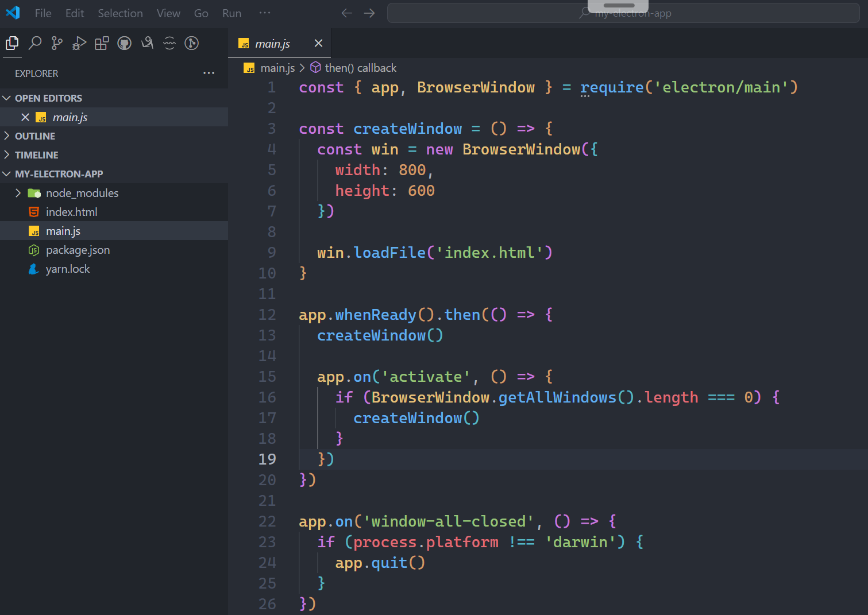Open the View menu
This screenshot has height=615, width=868.
pyautogui.click(x=168, y=13)
